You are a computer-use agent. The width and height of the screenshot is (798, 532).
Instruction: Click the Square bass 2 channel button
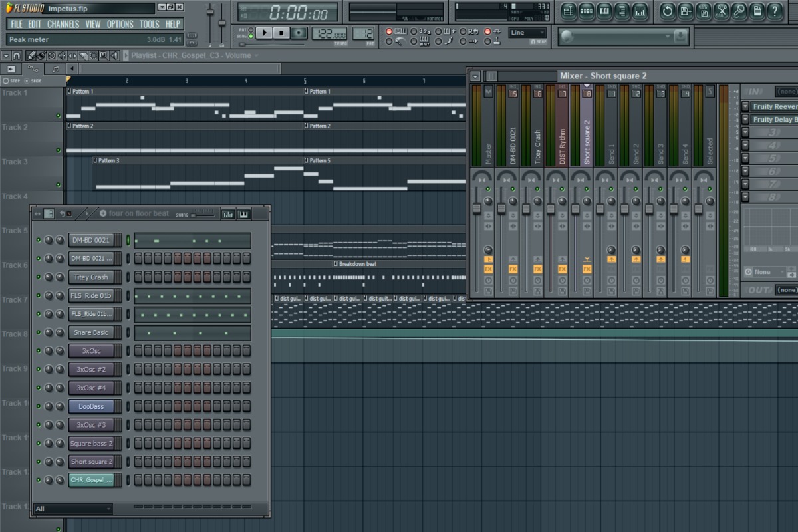coord(91,443)
